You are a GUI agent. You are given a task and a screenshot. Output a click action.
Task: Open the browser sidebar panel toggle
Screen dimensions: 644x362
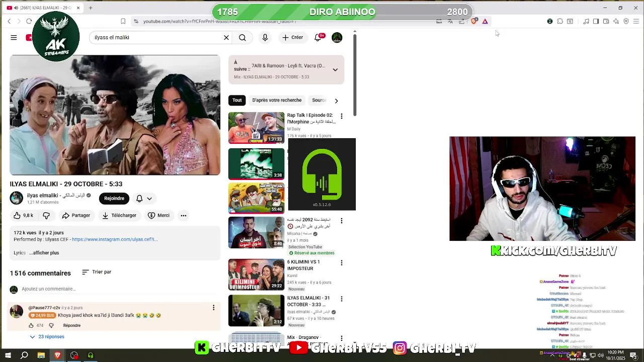click(596, 21)
